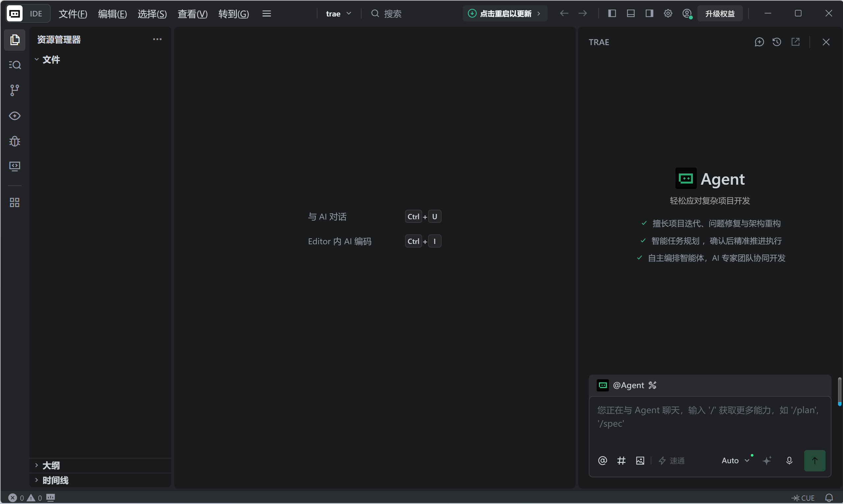
Task: Click the 轻松应对复杂项目开发 subtitle
Action: (x=710, y=201)
